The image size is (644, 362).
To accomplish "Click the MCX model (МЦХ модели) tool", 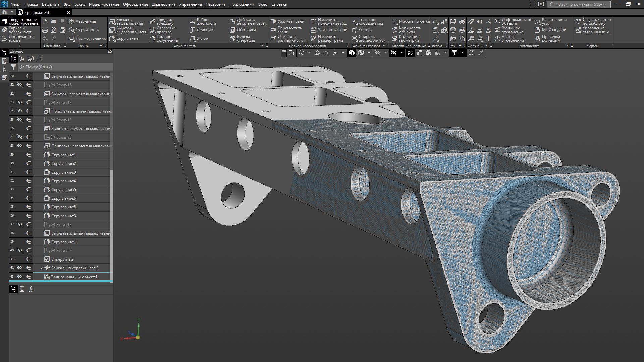I will [550, 30].
